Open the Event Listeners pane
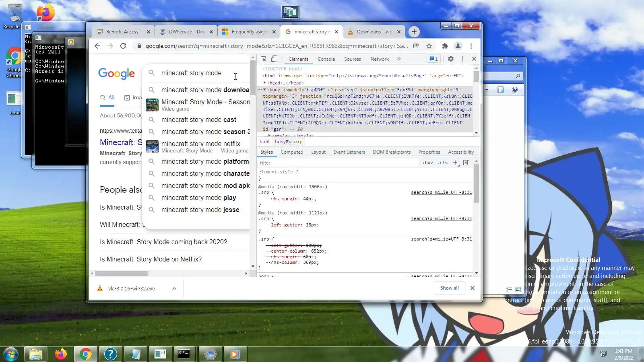The height and width of the screenshot is (362, 644). click(x=349, y=152)
